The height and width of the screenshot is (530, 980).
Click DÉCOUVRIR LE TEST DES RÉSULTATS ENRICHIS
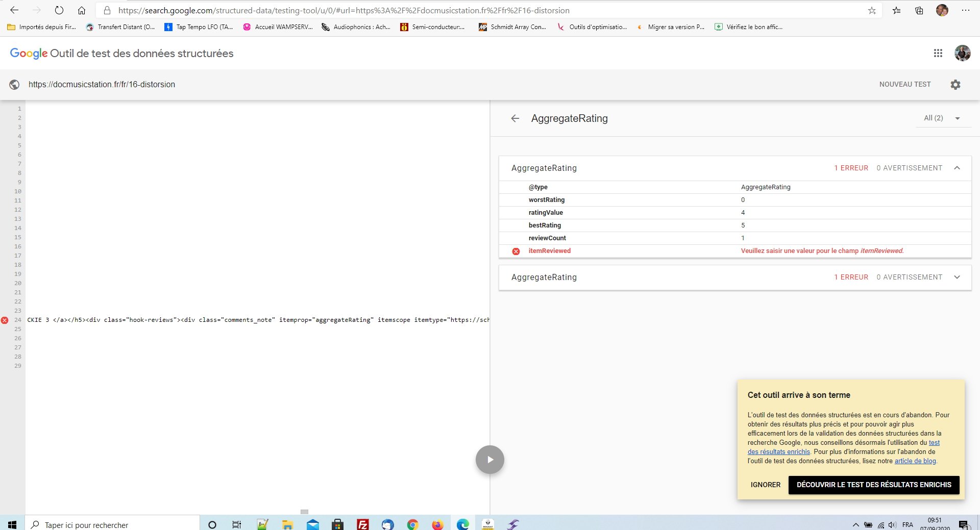874,485
